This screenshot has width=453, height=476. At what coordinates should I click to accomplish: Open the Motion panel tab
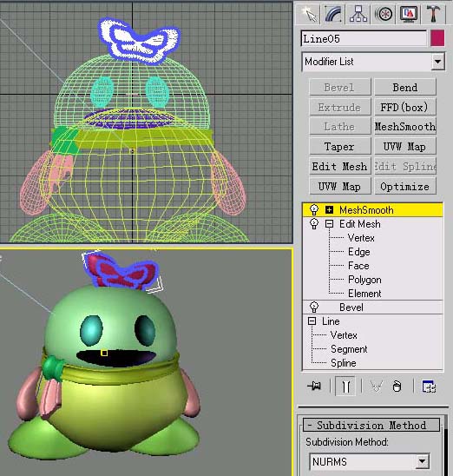pyautogui.click(x=384, y=14)
